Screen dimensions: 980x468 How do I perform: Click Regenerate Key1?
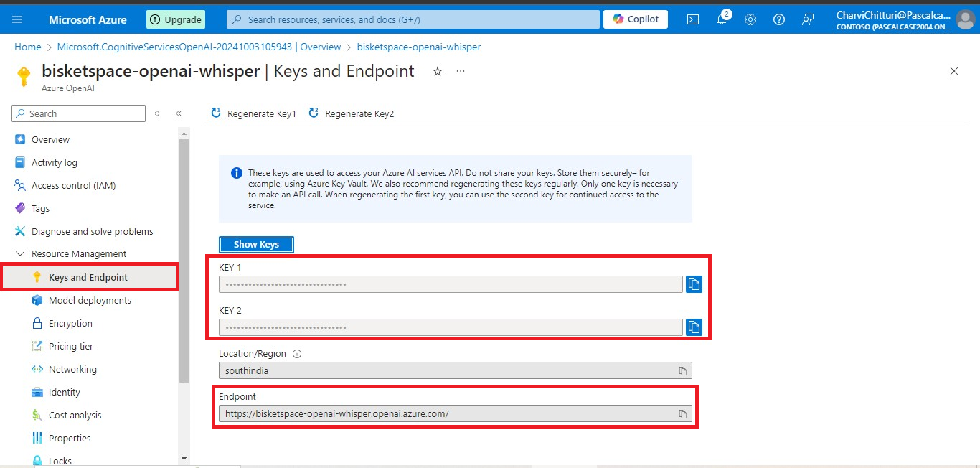click(x=254, y=113)
